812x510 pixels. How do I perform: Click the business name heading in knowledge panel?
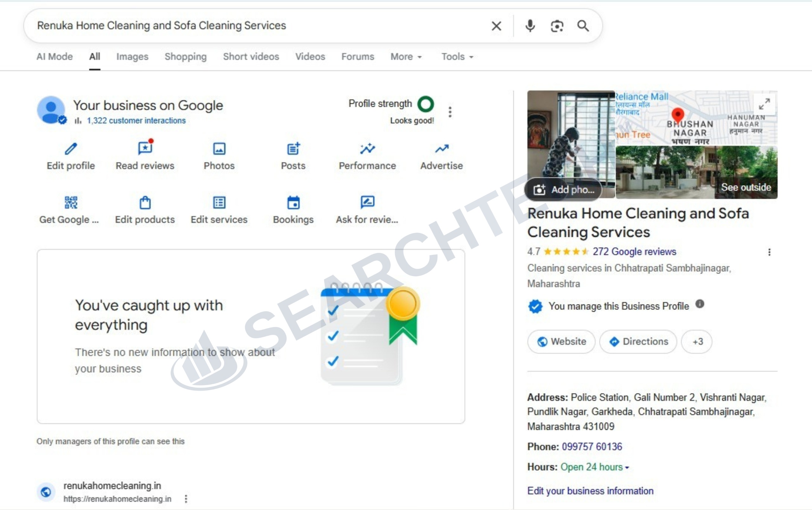[638, 223]
